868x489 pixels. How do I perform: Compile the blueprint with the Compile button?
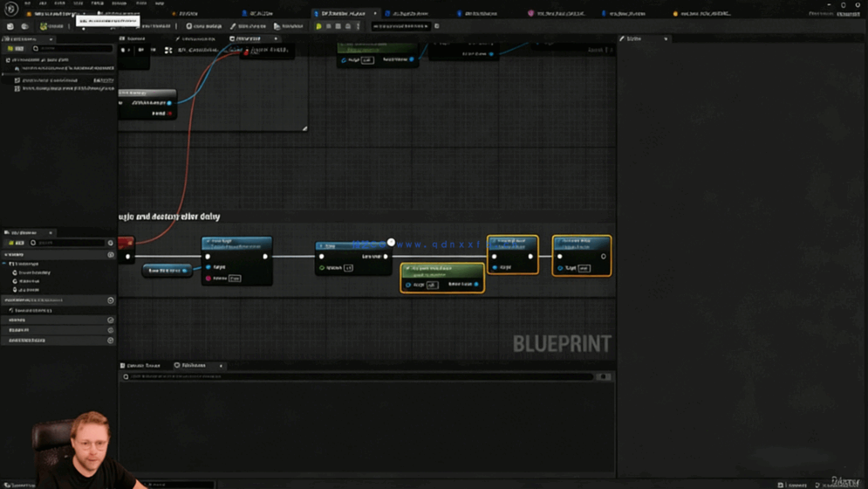point(51,26)
